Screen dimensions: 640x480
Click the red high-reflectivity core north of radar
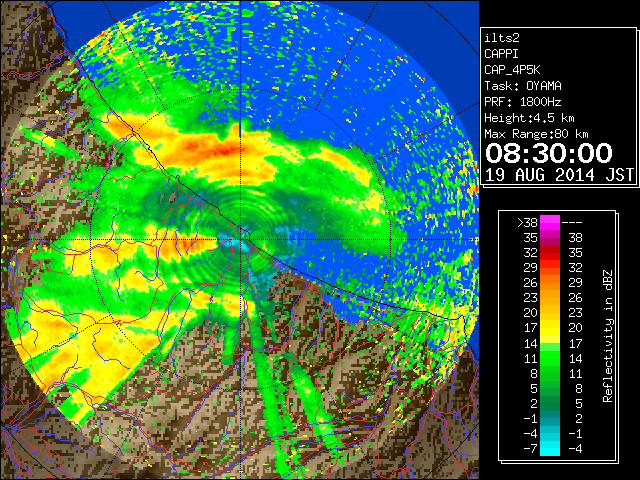coord(224,152)
